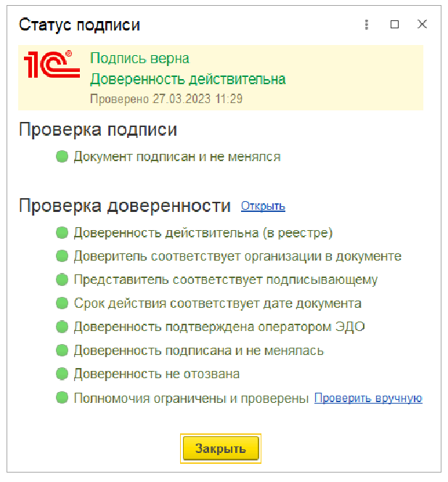Click green indicator next to "Доверитель соответствует организации"
Viewport: 448px width, 482px height.
pyautogui.click(x=62, y=256)
